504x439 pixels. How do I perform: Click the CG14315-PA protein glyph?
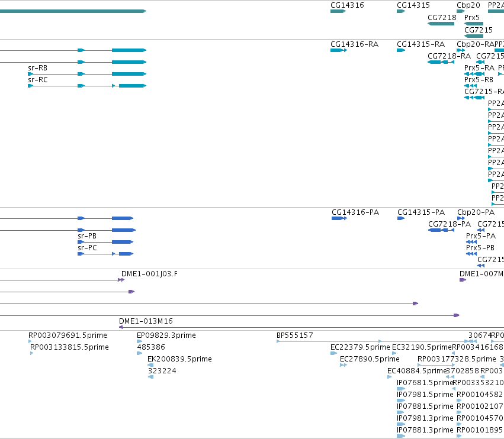pos(401,218)
